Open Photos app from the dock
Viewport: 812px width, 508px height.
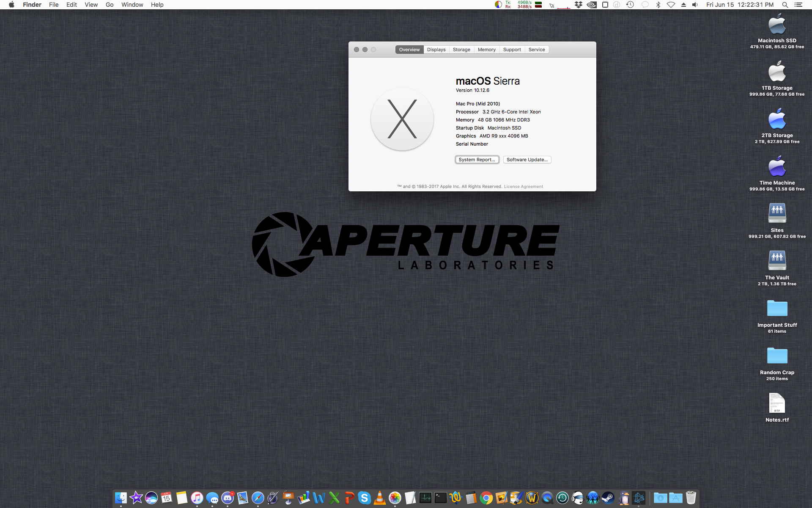point(395,498)
